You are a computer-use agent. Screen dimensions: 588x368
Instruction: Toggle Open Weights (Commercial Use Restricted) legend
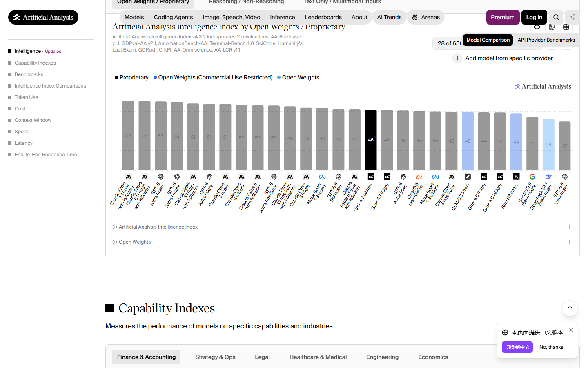point(213,77)
